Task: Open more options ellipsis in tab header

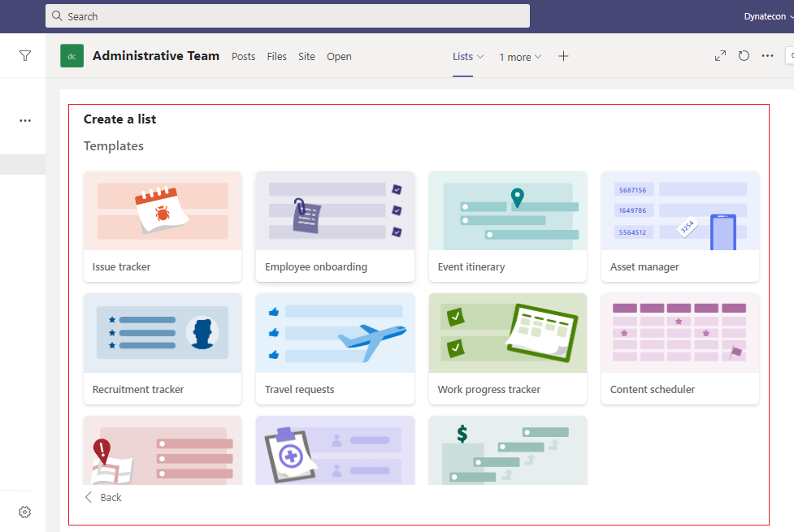Action: point(767,56)
